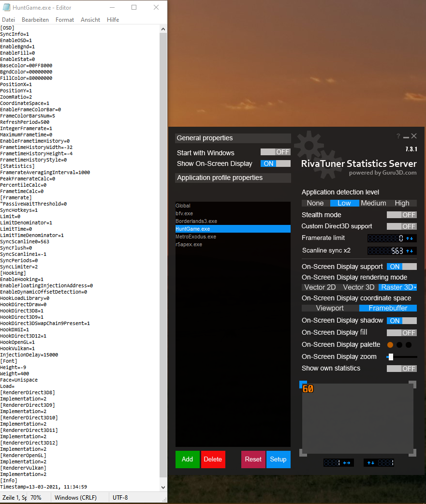Click Framerate limit value field
Viewport: 426px width, 504px height.
click(386, 238)
